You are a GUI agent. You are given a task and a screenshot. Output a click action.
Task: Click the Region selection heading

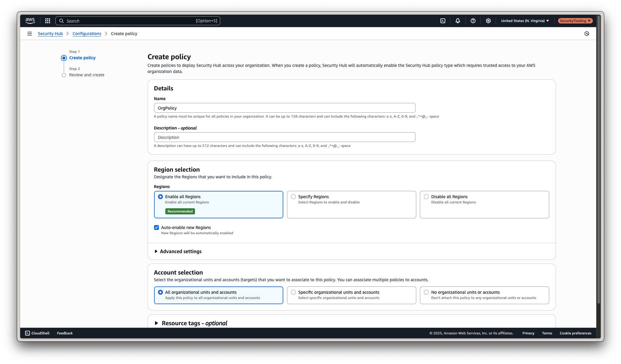pos(177,169)
